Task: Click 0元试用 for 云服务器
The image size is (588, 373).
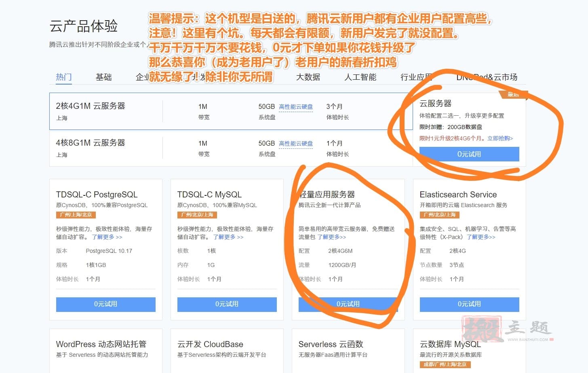Action: click(469, 154)
